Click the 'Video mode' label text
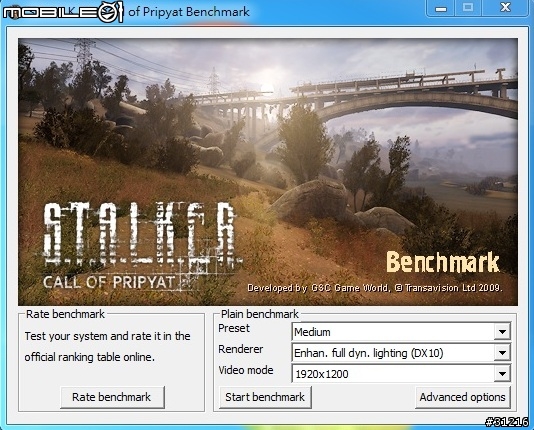The image size is (534, 430). pyautogui.click(x=246, y=370)
